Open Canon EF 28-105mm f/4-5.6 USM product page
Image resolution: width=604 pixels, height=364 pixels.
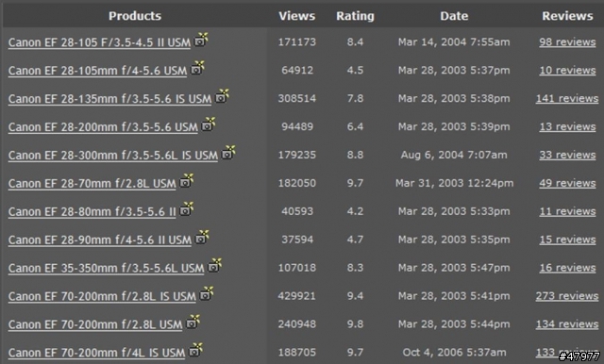97,71
